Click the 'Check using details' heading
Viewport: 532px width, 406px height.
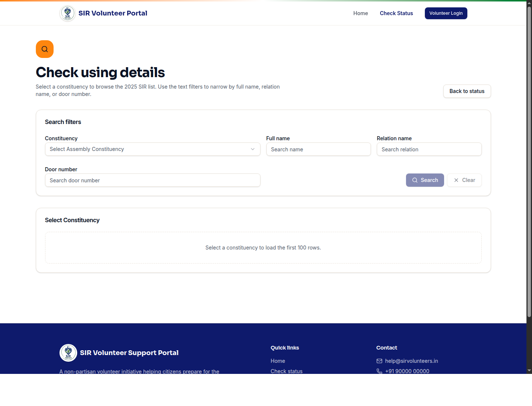100,72
